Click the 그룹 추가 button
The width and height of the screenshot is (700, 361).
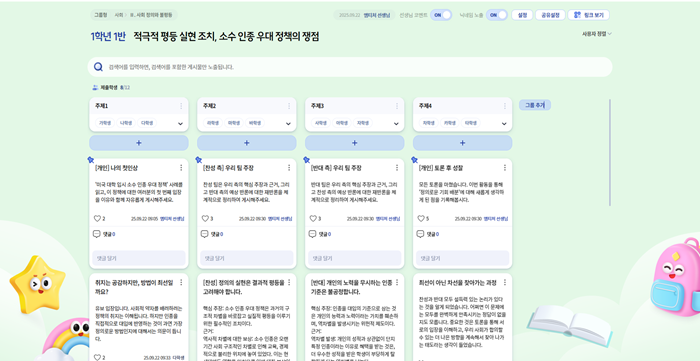tap(535, 105)
